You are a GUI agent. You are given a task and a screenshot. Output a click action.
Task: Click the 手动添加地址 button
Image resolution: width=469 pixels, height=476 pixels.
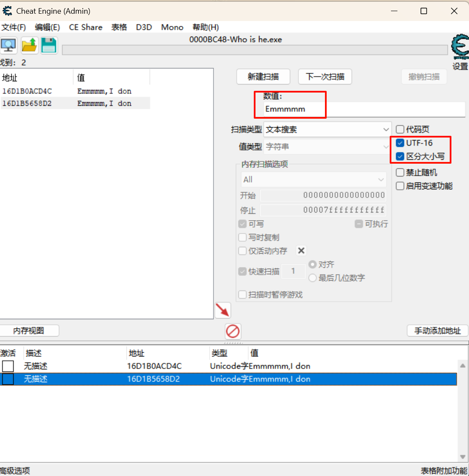pyautogui.click(x=437, y=331)
